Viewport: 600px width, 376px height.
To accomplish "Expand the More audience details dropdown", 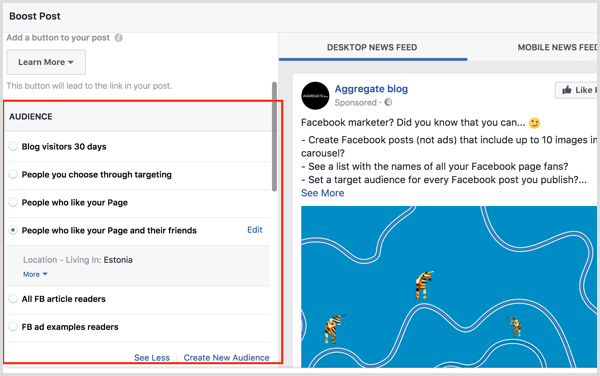I will click(35, 274).
